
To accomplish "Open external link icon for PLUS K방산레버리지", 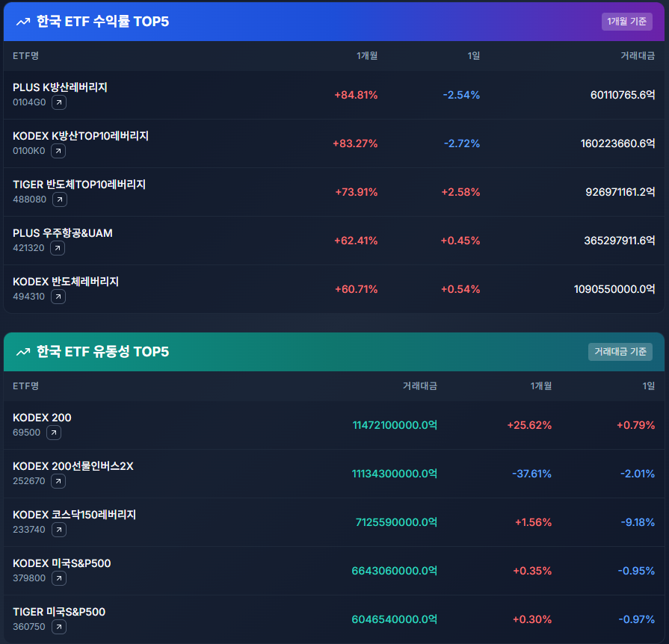I will [58, 102].
